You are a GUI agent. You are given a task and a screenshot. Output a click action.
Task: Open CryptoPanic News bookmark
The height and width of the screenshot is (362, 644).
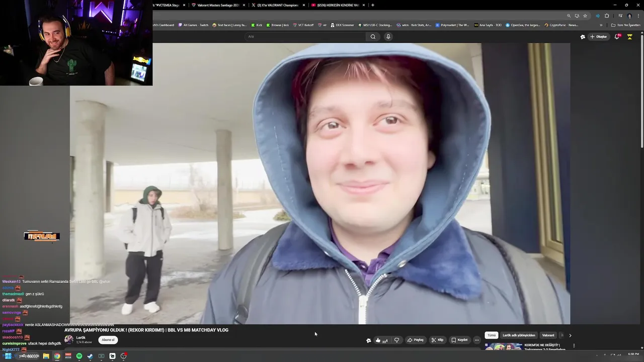pyautogui.click(x=561, y=25)
